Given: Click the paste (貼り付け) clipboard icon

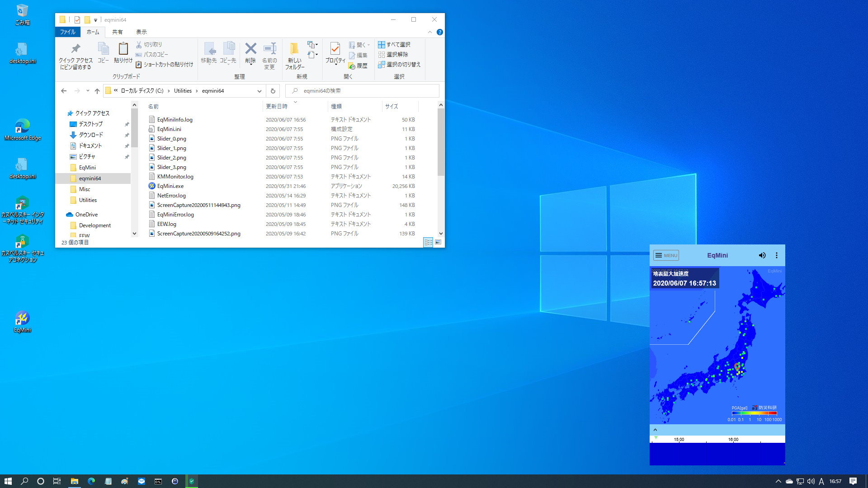Looking at the screenshot, I should [123, 49].
